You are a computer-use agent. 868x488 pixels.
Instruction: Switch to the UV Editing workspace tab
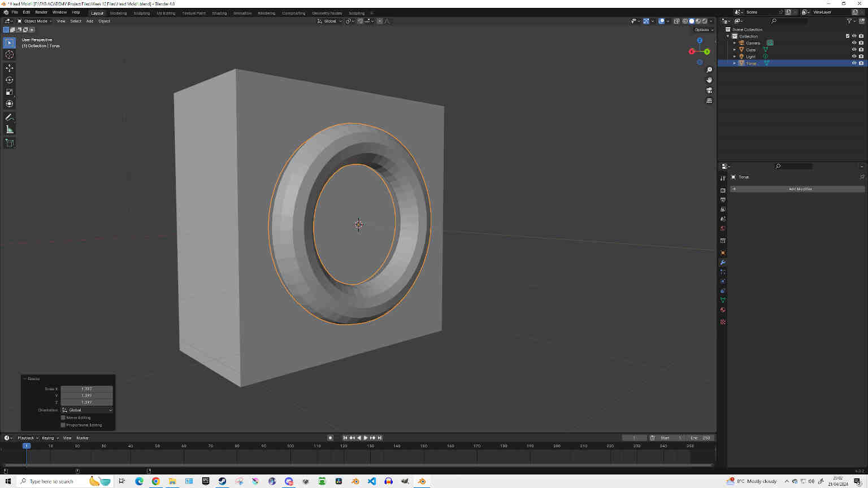(x=166, y=13)
